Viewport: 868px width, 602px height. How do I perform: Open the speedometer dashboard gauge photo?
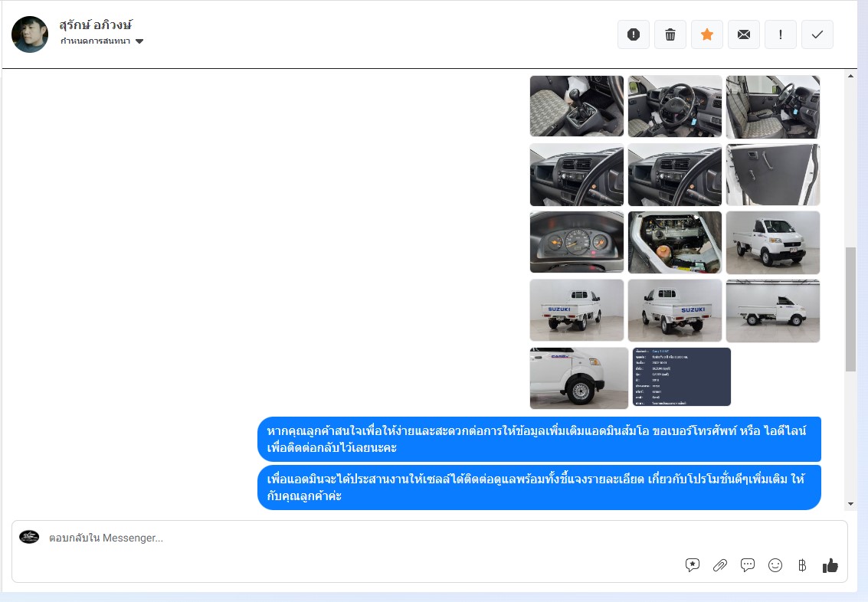coord(576,242)
